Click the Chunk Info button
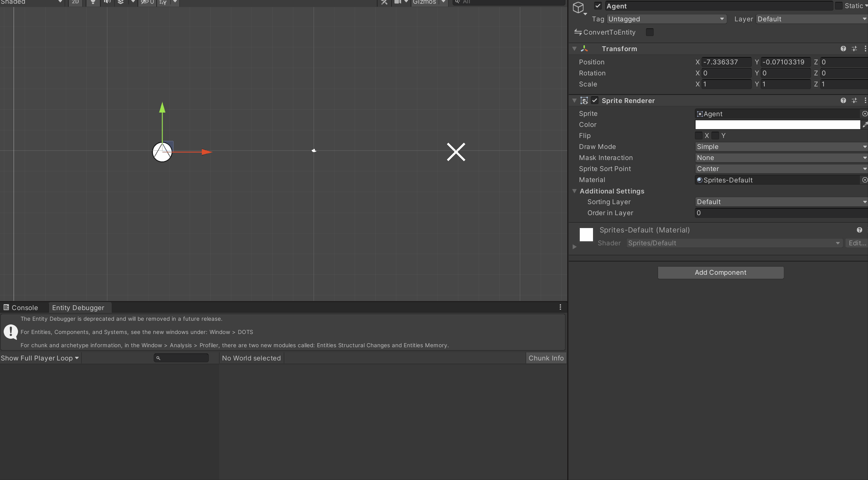 pos(546,358)
